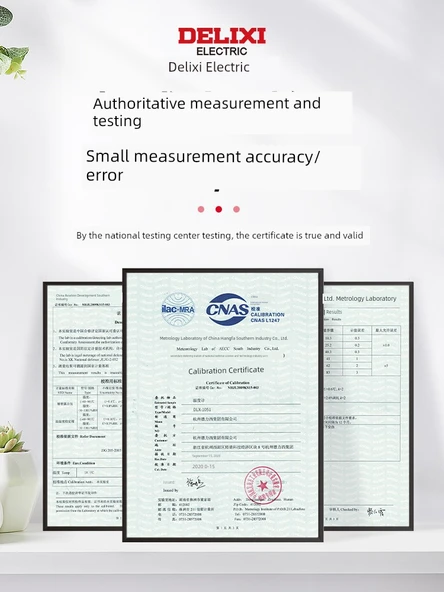Select the third pink carousel dot
Image resolution: width=444 pixels, height=592 pixels.
(236, 209)
